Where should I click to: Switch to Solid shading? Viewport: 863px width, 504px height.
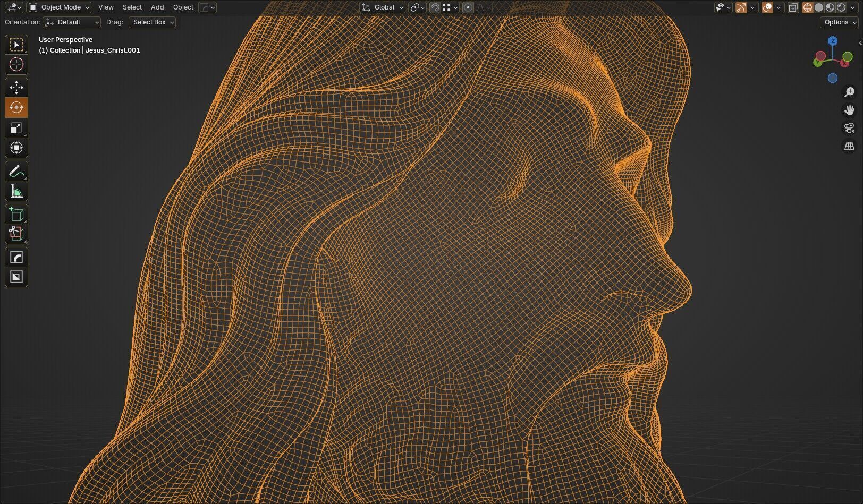coord(819,7)
